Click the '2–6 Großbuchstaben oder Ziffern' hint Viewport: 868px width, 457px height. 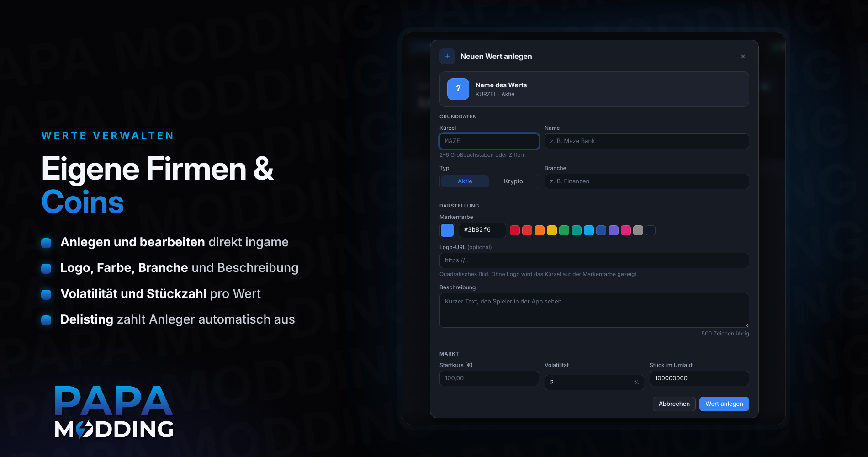pos(482,155)
